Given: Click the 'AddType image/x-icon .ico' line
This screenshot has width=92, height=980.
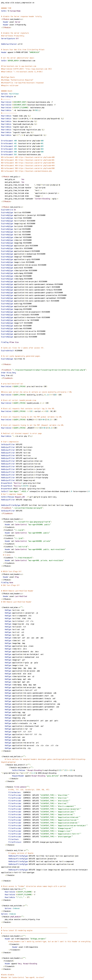Looking at the screenshot, I should click(16, 665).
